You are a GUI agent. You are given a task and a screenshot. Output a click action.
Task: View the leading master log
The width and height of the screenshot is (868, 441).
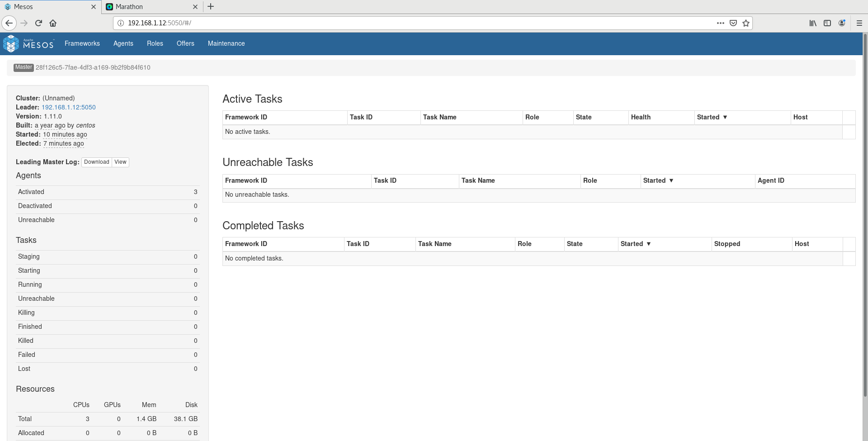tap(120, 162)
